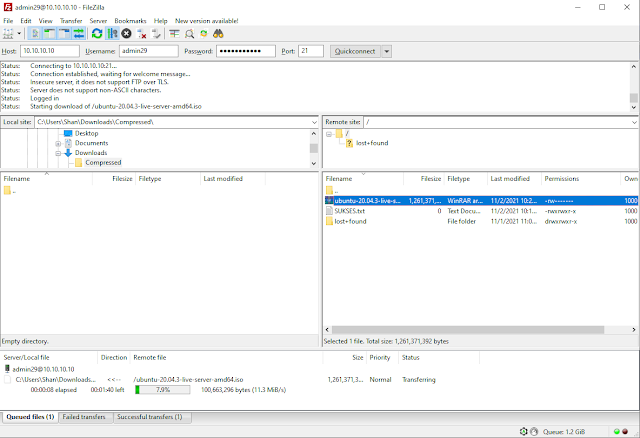The image size is (640, 438).
Task: Click the server icon beside admin29@10.10.10.10 in queue
Action: pyautogui.click(x=7, y=369)
